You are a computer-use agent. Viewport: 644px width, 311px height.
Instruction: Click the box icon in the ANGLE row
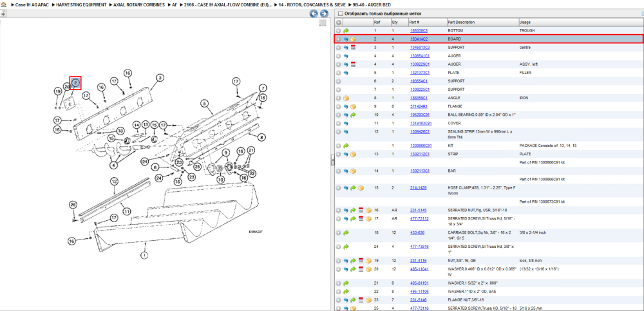[x=346, y=98]
